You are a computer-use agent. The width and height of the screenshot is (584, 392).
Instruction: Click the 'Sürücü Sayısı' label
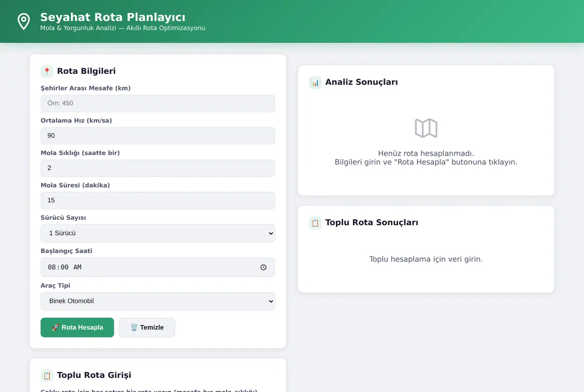(63, 218)
